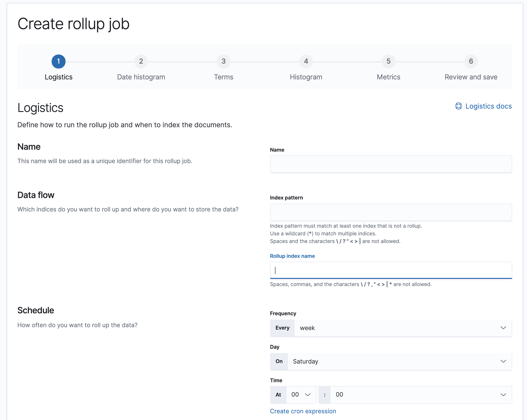Click the 'Every' prefix in Frequency
This screenshot has width=527, height=420.
click(282, 328)
